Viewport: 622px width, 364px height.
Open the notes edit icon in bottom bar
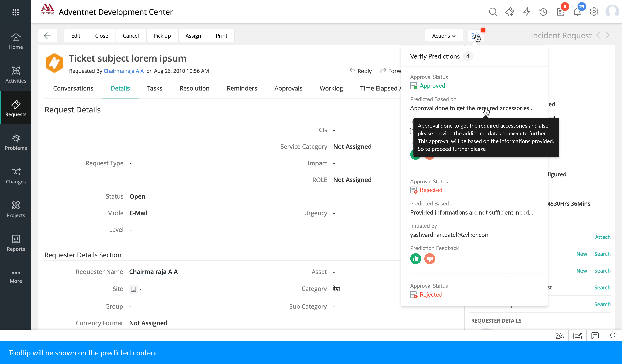577,336
